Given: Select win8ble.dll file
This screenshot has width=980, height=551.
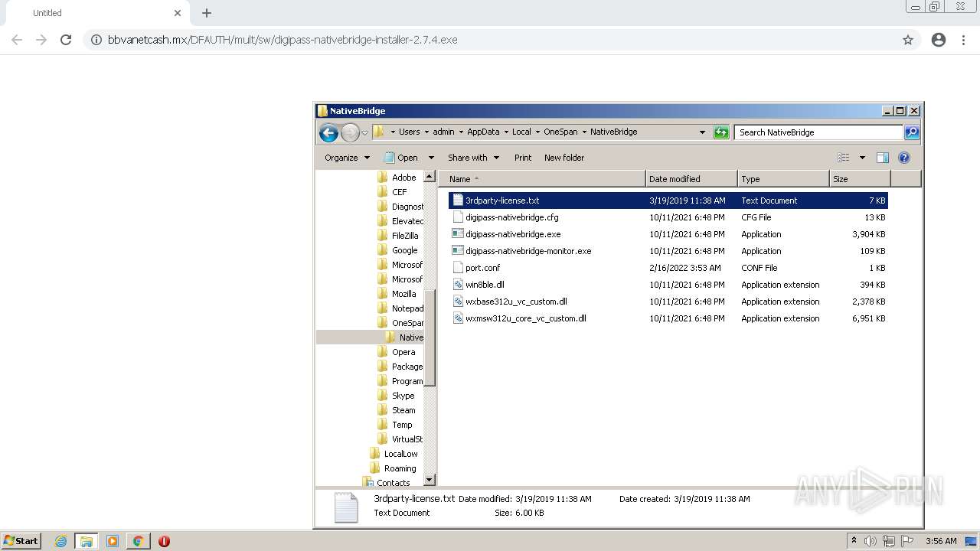Looking at the screenshot, I should (x=668, y=285).
